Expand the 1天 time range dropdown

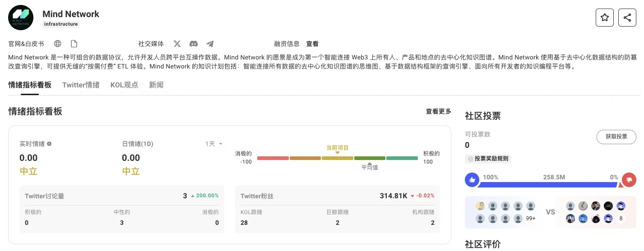[x=214, y=144]
